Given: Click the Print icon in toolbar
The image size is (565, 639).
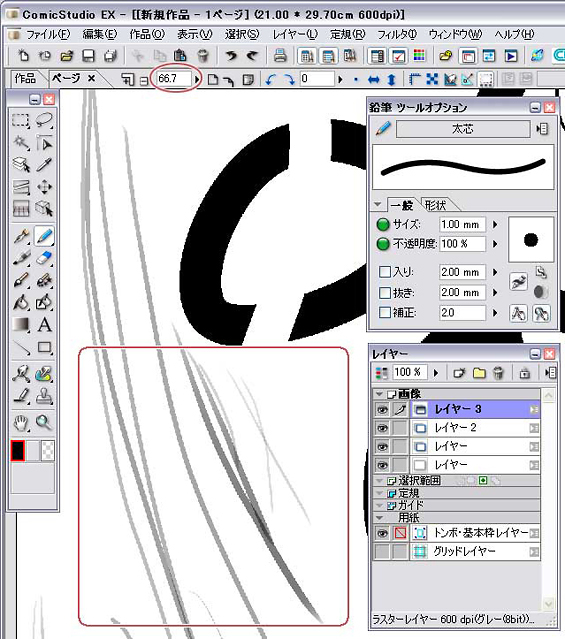Looking at the screenshot, I should 280,55.
